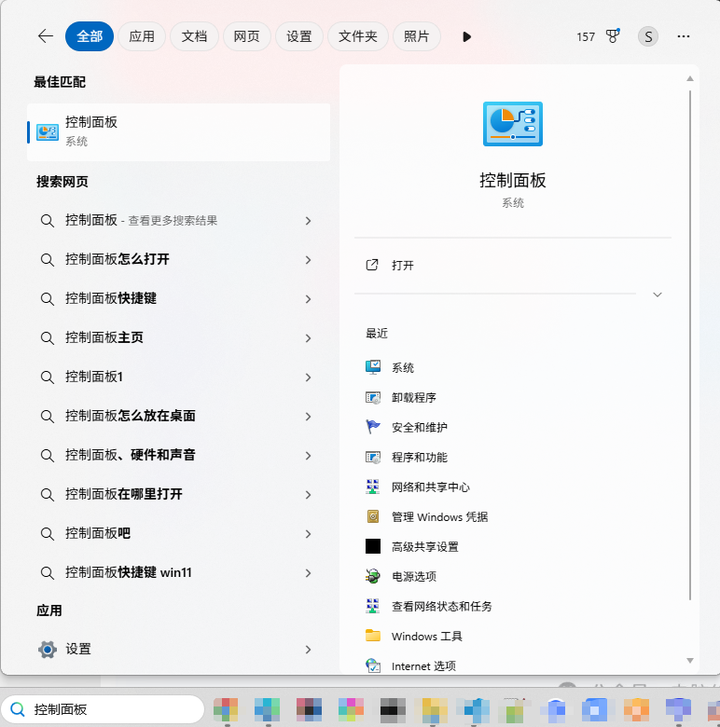Expand arrow for 控制面板在哪里打开
This screenshot has width=720, height=727.
pyautogui.click(x=308, y=495)
